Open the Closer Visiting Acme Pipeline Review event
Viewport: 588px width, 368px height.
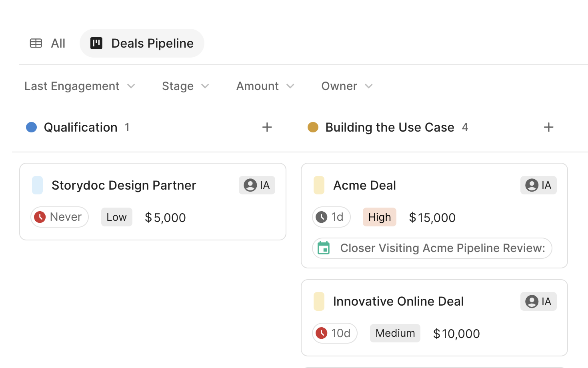coord(442,248)
